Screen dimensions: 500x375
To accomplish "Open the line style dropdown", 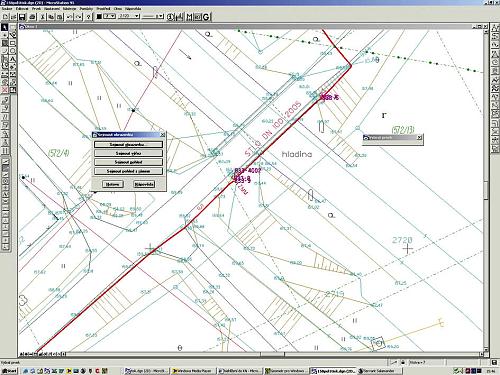I will tap(153, 16).
